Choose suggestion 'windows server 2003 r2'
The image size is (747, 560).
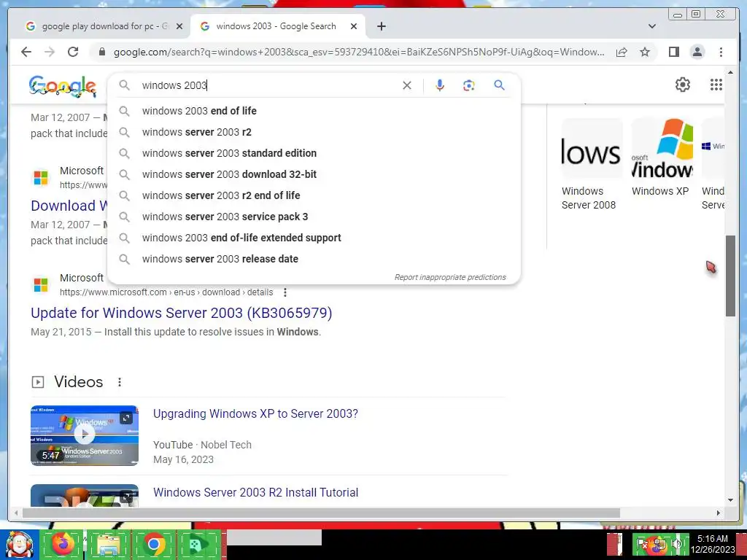(314, 132)
